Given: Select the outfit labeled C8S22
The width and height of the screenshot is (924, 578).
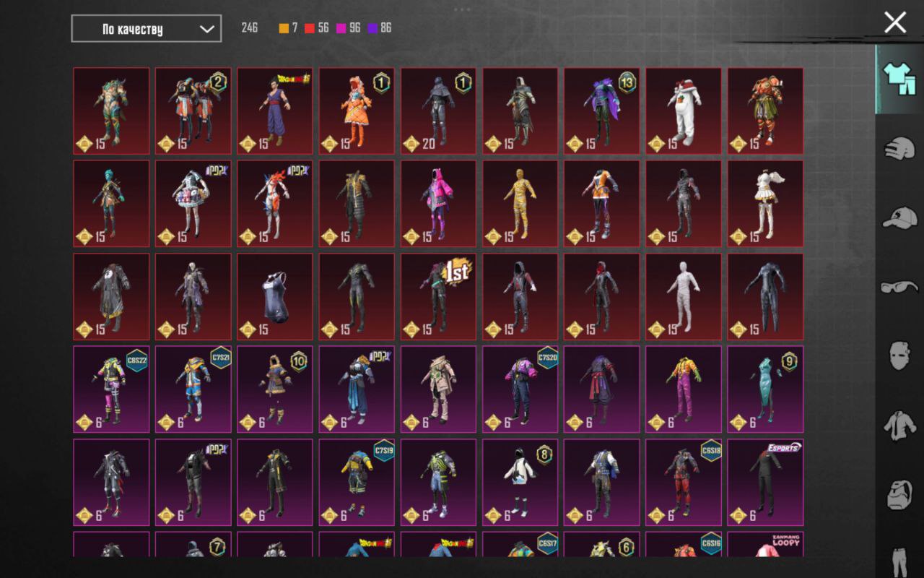Looking at the screenshot, I should (x=111, y=389).
